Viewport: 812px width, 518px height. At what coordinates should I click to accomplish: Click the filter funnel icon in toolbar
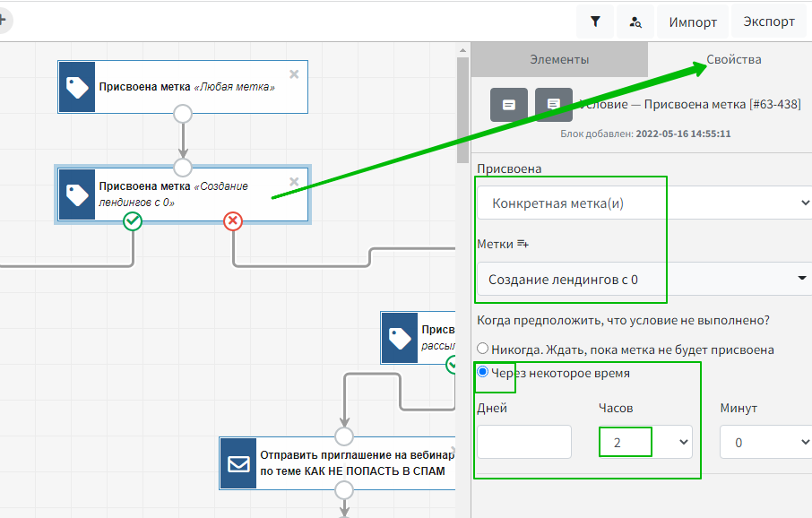click(595, 22)
